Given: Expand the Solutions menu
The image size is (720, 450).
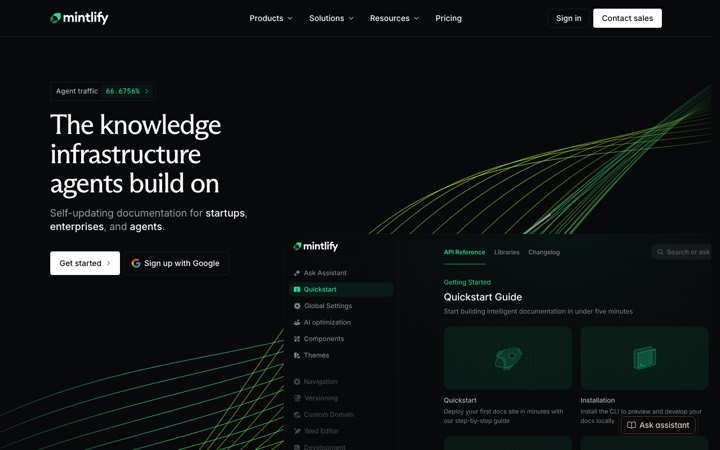Looking at the screenshot, I should click(331, 18).
